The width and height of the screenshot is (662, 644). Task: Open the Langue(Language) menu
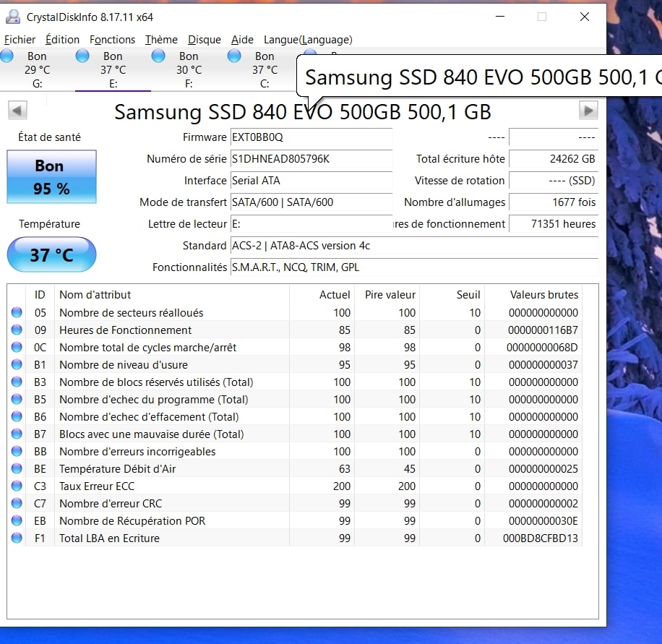click(x=308, y=40)
